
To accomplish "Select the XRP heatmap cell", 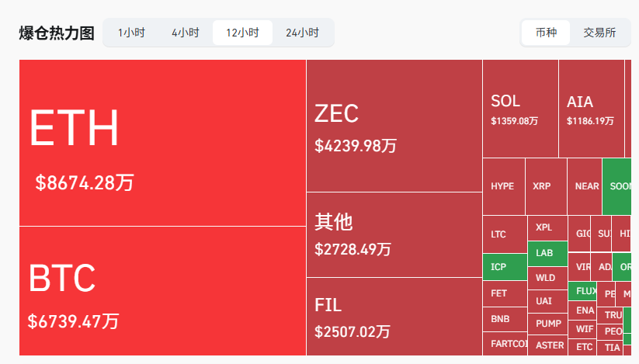I will tap(546, 186).
